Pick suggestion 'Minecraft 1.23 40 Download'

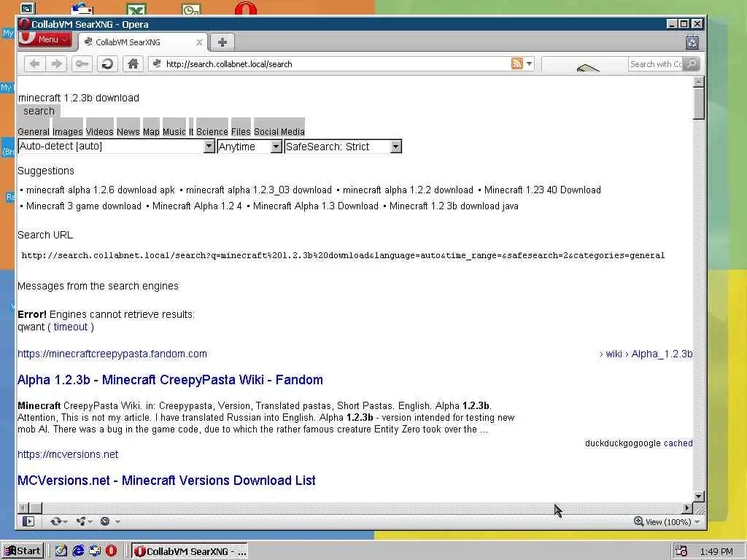tap(543, 190)
